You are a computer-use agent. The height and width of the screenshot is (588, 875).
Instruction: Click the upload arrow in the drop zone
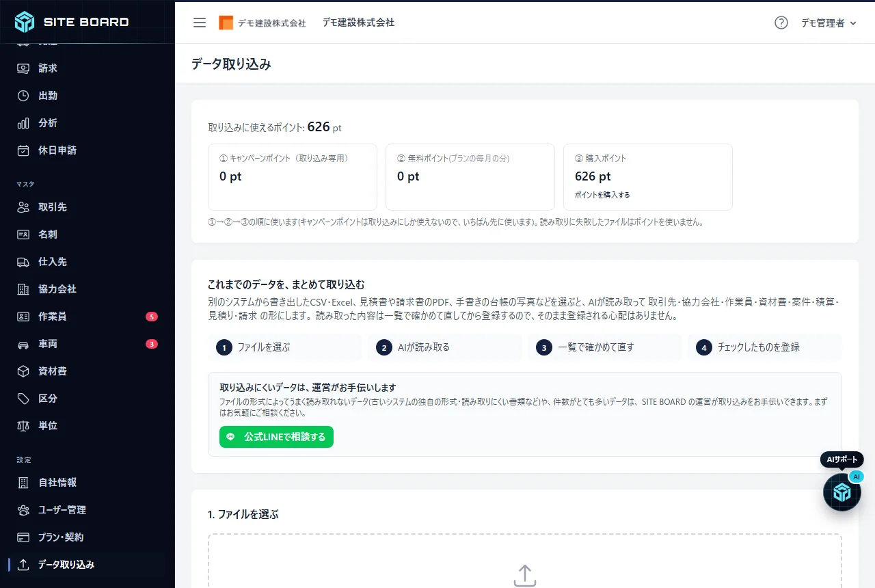click(524, 576)
